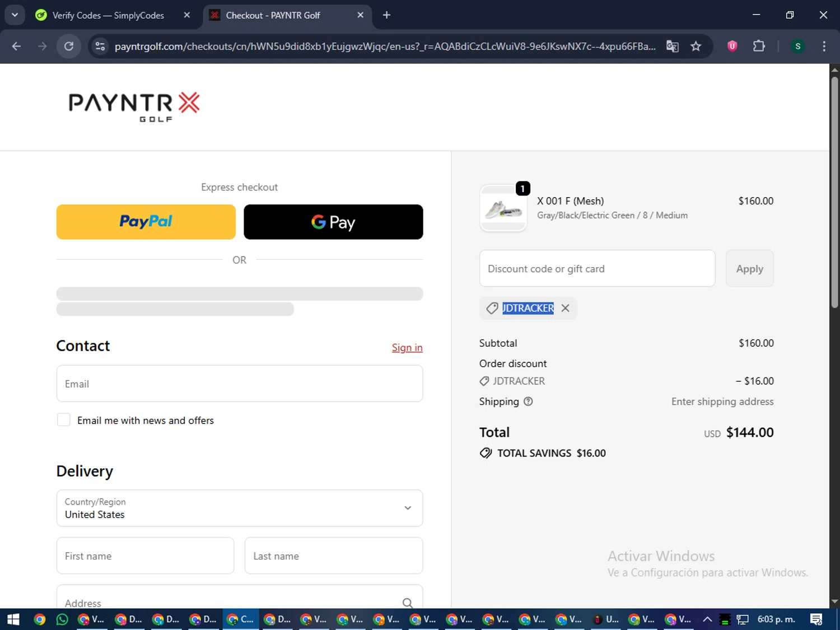Image resolution: width=840 pixels, height=630 pixels.
Task: Click the Enter shipping address text
Action: [722, 402]
